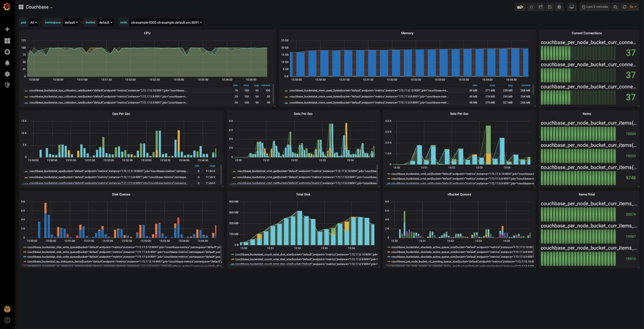Open the pod variable dropdown
The width and height of the screenshot is (644, 329).
tap(33, 22)
